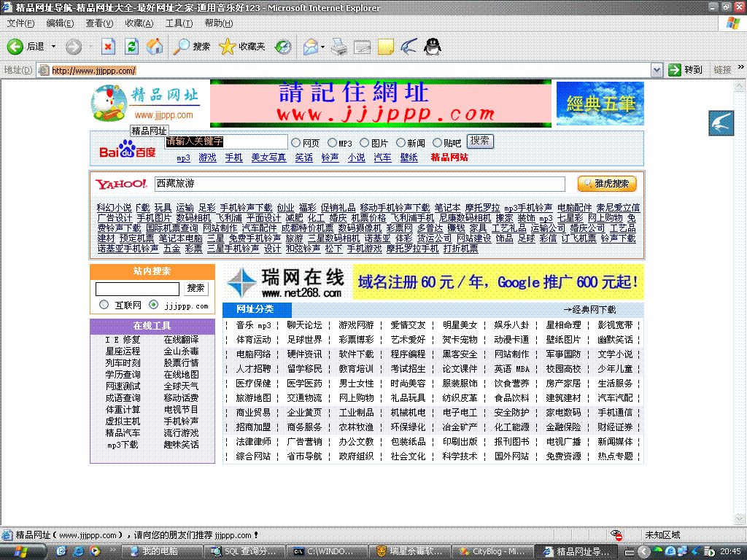Open the Back button history dropdown
The image size is (747, 560).
pos(53,47)
